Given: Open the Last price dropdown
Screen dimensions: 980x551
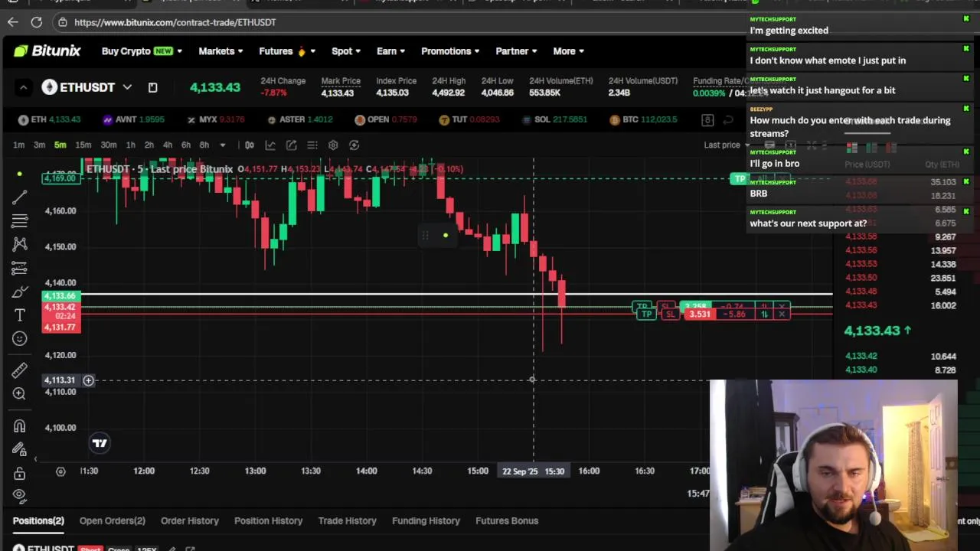Looking at the screenshot, I should 727,145.
